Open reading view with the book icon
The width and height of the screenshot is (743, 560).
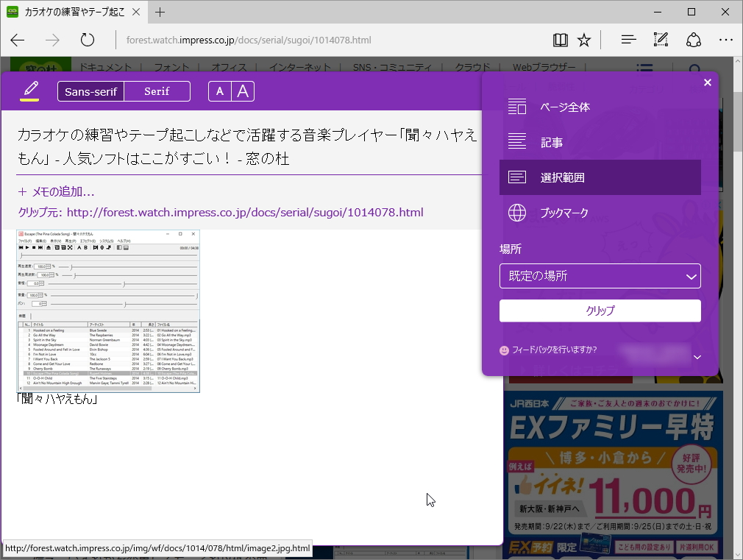click(561, 40)
